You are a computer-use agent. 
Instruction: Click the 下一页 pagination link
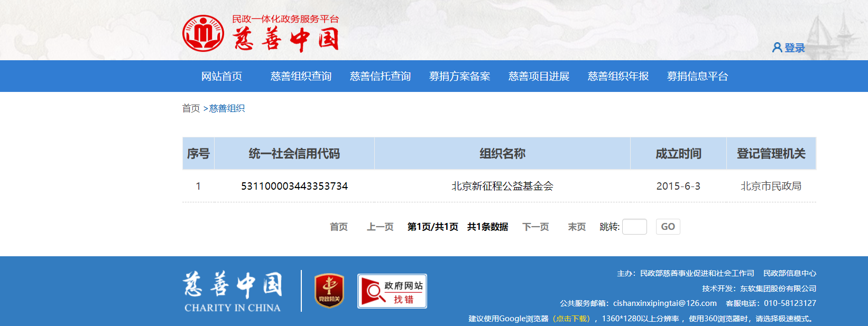535,227
